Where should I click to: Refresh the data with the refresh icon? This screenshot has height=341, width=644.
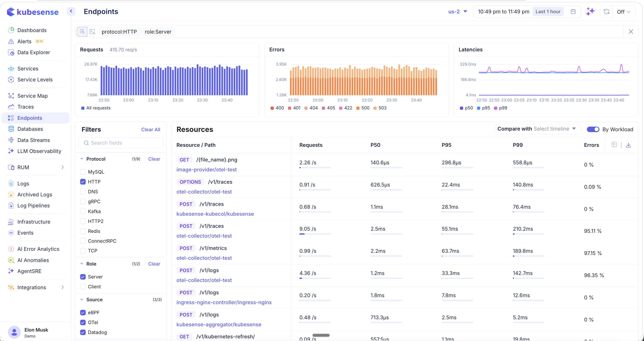point(606,11)
